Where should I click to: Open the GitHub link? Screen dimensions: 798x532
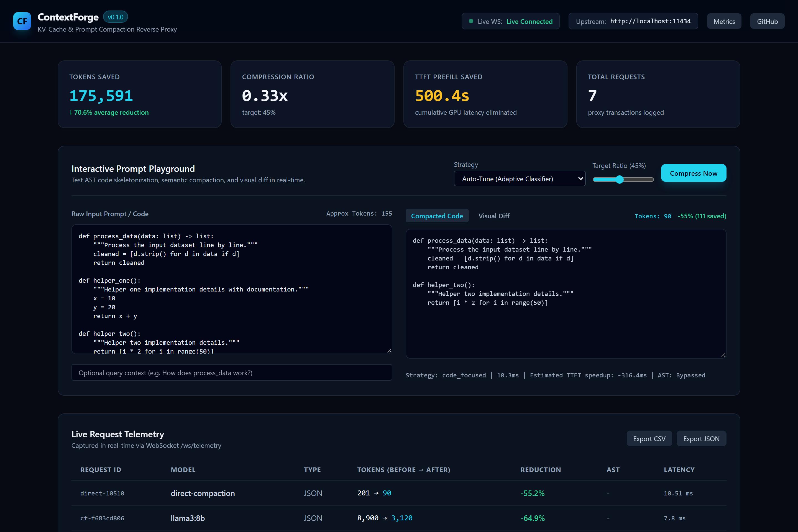767,21
